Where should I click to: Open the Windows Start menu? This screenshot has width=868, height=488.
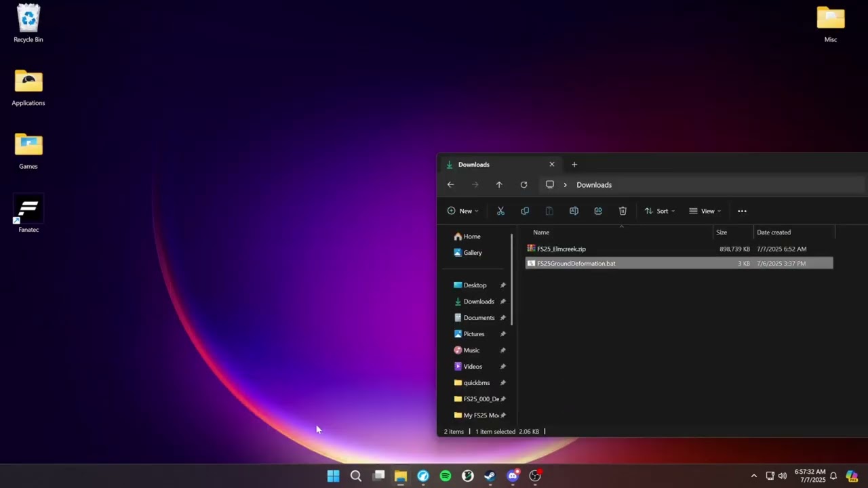[333, 476]
